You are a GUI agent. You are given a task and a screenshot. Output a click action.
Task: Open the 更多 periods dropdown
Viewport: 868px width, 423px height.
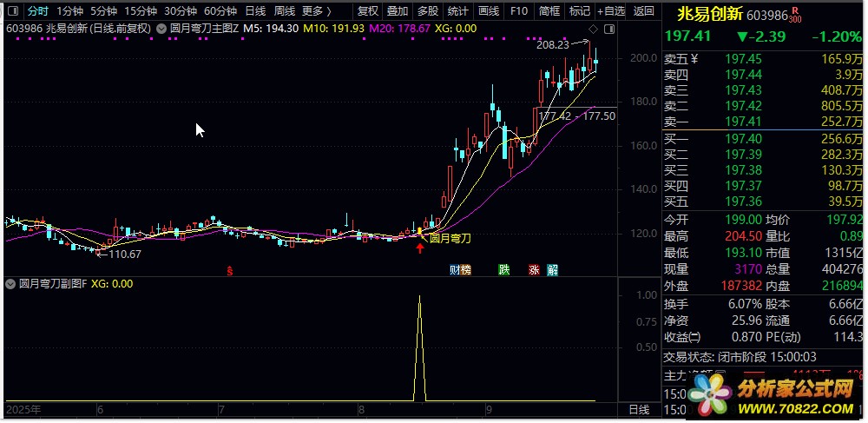pos(317,10)
